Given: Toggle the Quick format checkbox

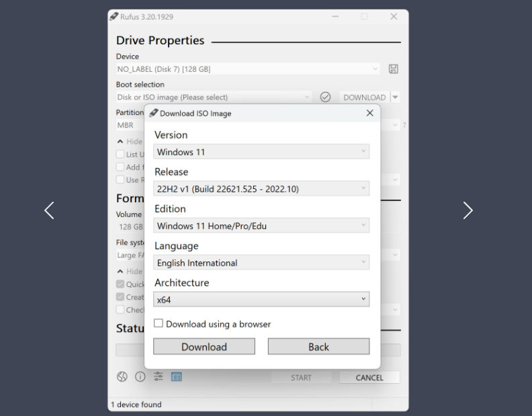Looking at the screenshot, I should click(x=120, y=284).
